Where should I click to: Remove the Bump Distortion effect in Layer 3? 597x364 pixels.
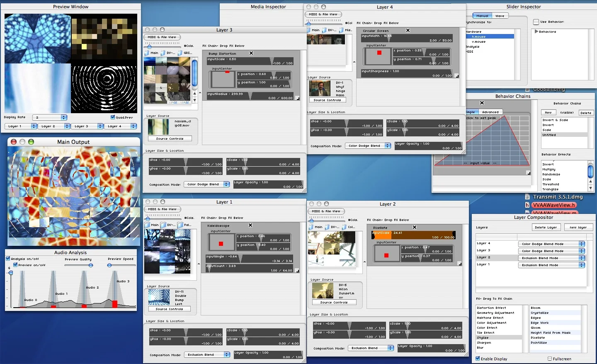coord(251,53)
